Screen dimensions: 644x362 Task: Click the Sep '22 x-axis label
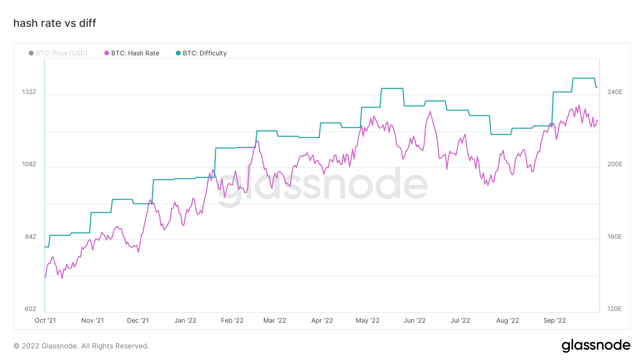555,321
